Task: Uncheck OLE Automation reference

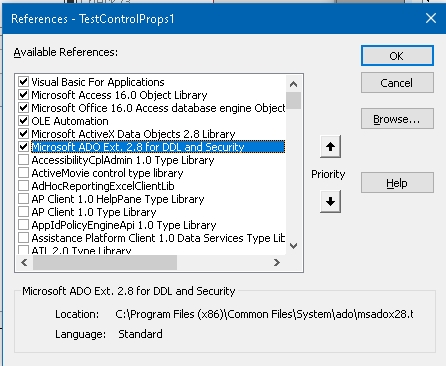Action: [x=23, y=121]
